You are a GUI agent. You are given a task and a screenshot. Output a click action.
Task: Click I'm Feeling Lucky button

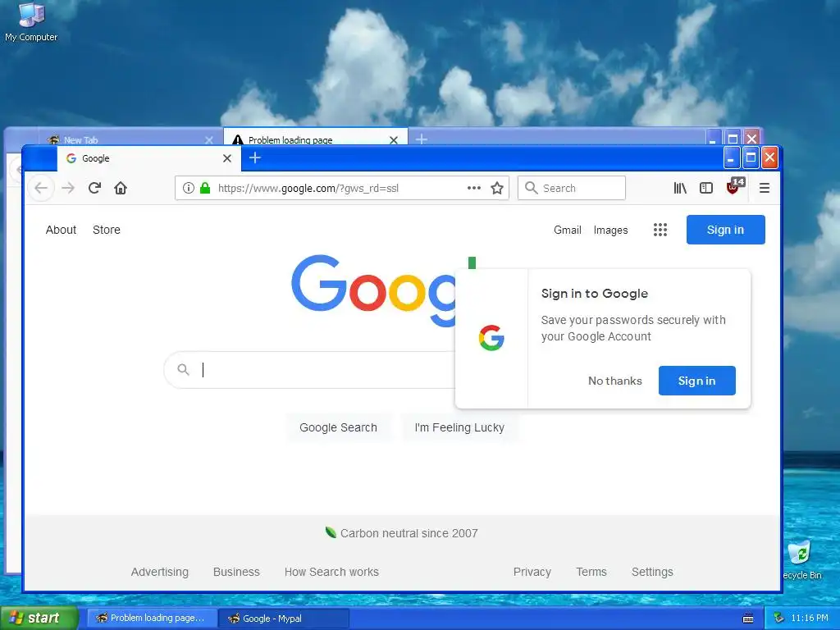coord(459,427)
